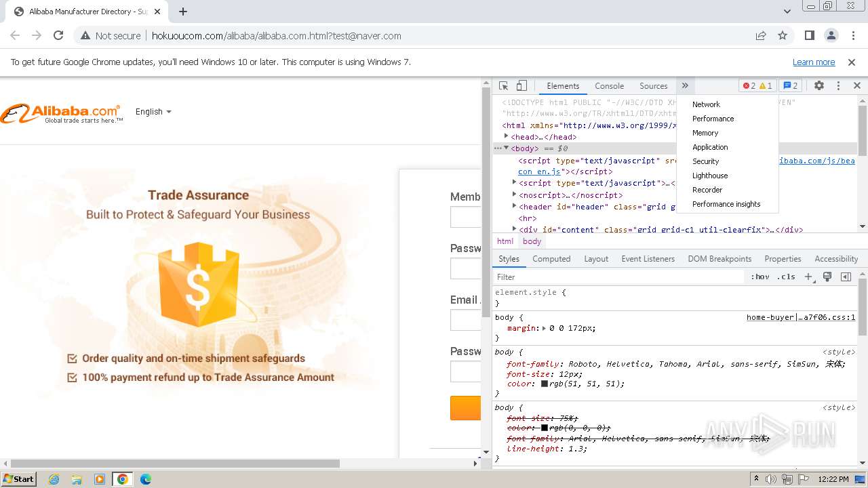The height and width of the screenshot is (488, 868).
Task: Toggle rendering emulations paintbrush icon
Action: pos(827,277)
